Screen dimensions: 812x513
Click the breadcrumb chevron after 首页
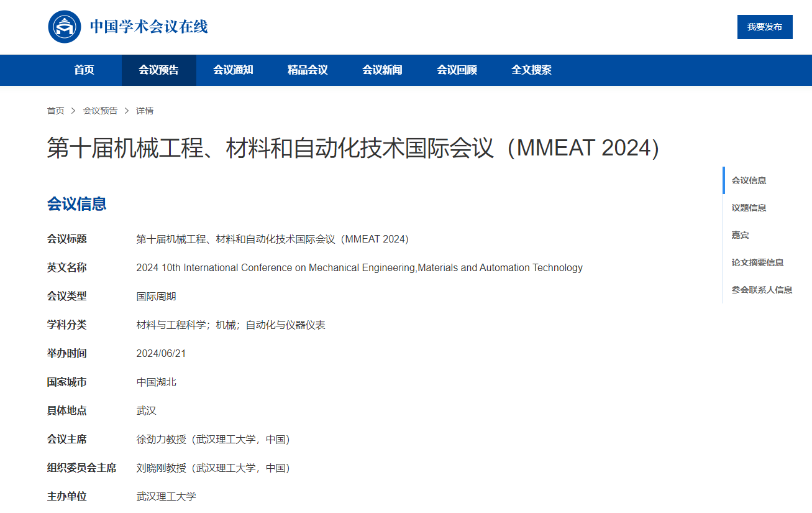coord(73,111)
